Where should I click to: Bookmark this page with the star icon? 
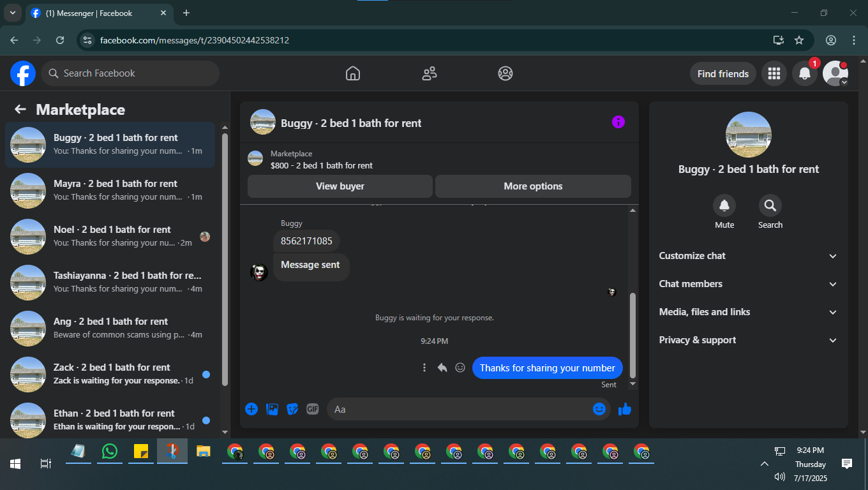click(799, 40)
